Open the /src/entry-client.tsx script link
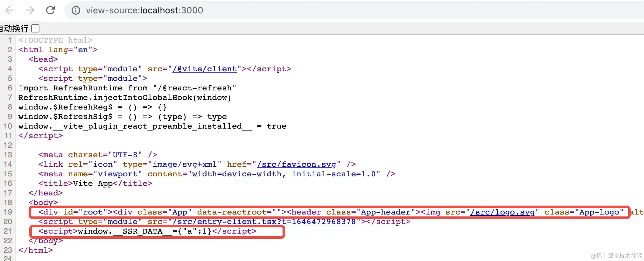This screenshot has height=261, width=644. pos(264,222)
